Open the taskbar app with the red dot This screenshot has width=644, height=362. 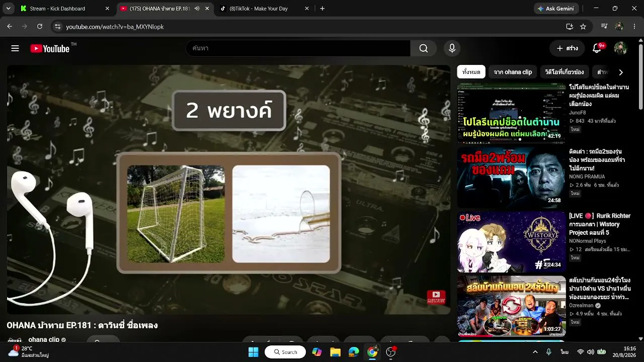coord(391,352)
